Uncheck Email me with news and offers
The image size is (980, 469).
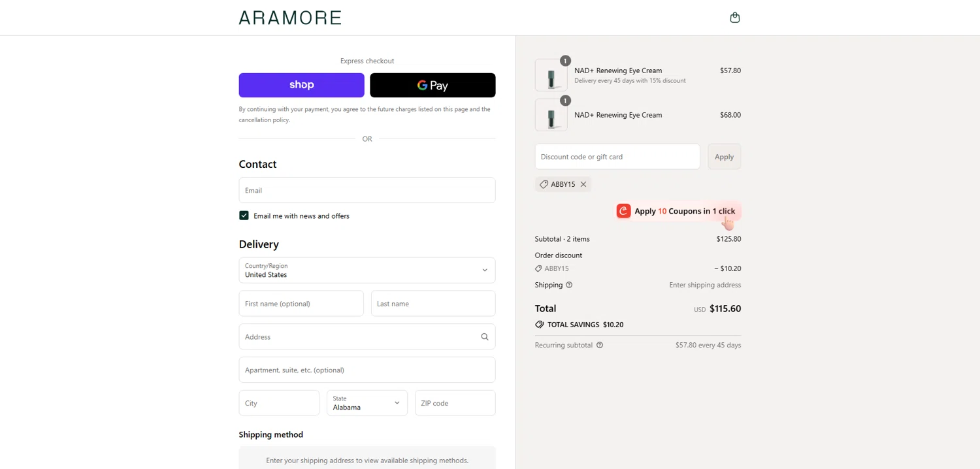point(244,216)
